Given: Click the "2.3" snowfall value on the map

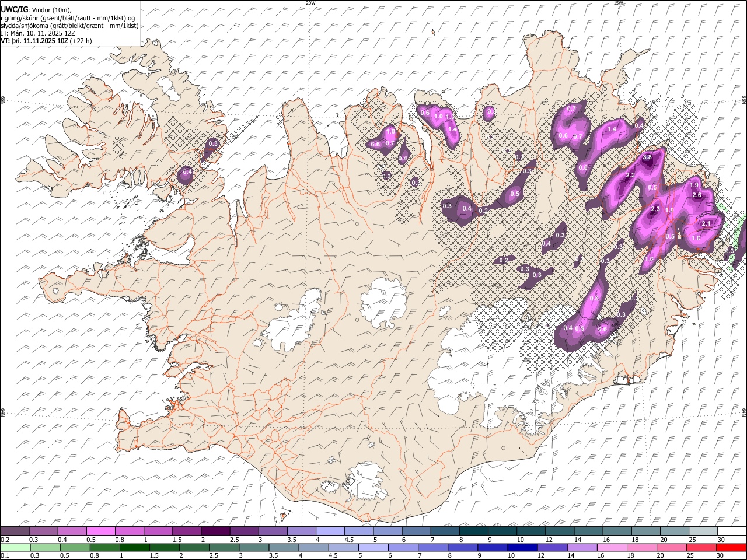Looking at the screenshot, I should pyautogui.click(x=655, y=209).
